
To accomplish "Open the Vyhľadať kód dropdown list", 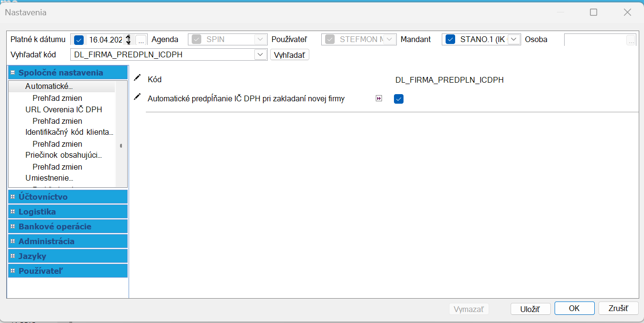I will point(260,54).
